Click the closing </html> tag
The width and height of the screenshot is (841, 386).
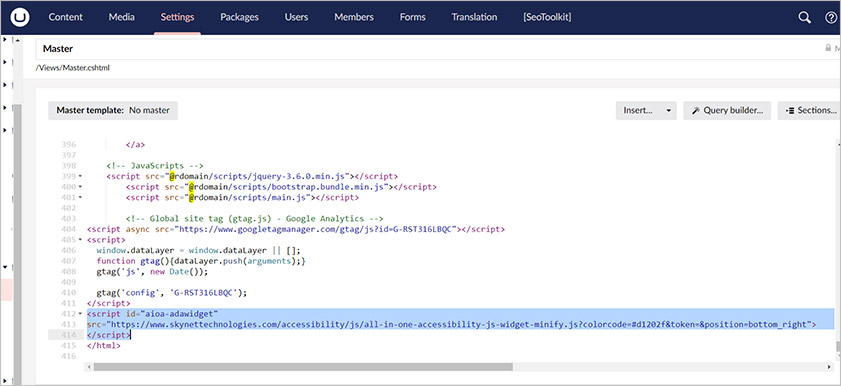[104, 346]
